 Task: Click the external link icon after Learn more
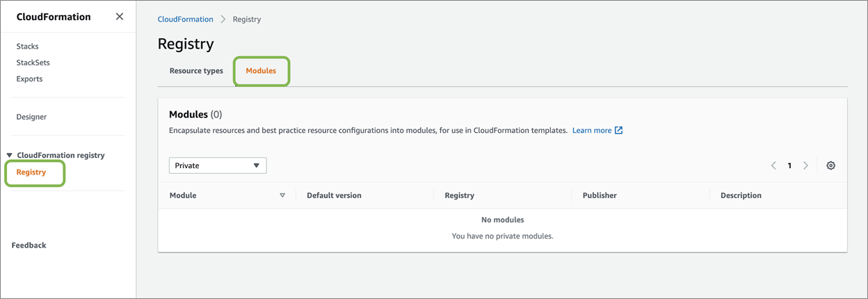pos(619,130)
